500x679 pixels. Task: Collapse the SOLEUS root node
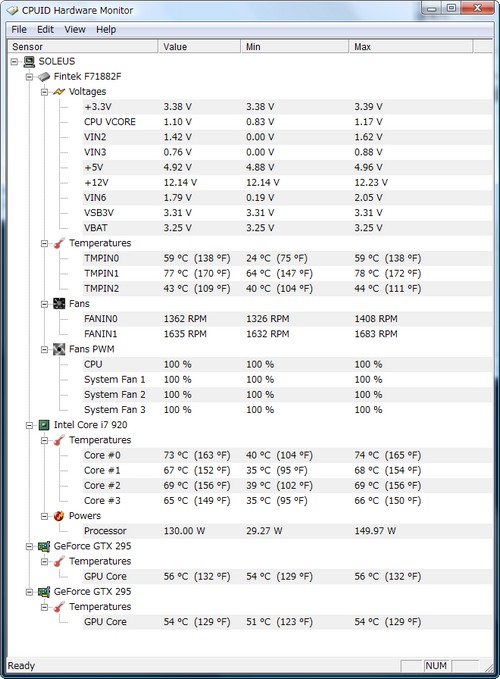[14, 61]
